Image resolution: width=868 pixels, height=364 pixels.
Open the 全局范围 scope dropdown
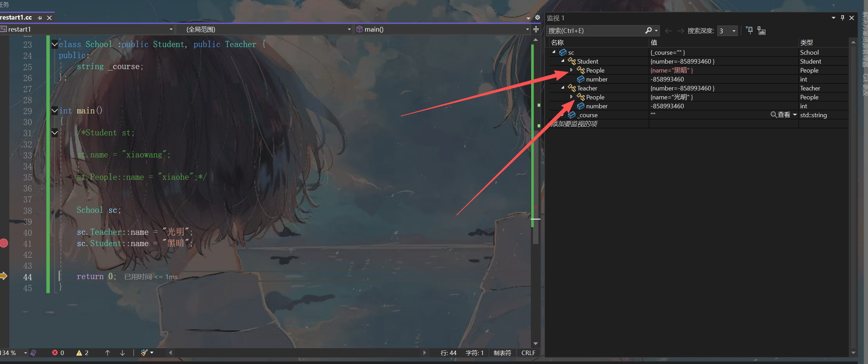coord(349,30)
